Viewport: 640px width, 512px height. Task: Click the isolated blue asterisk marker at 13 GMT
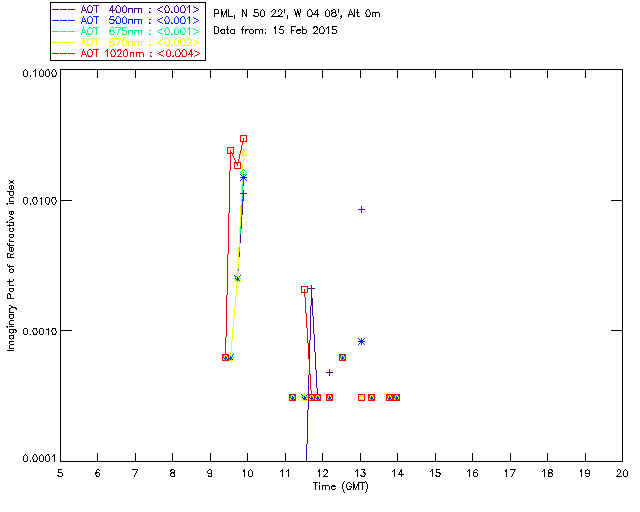[361, 342]
